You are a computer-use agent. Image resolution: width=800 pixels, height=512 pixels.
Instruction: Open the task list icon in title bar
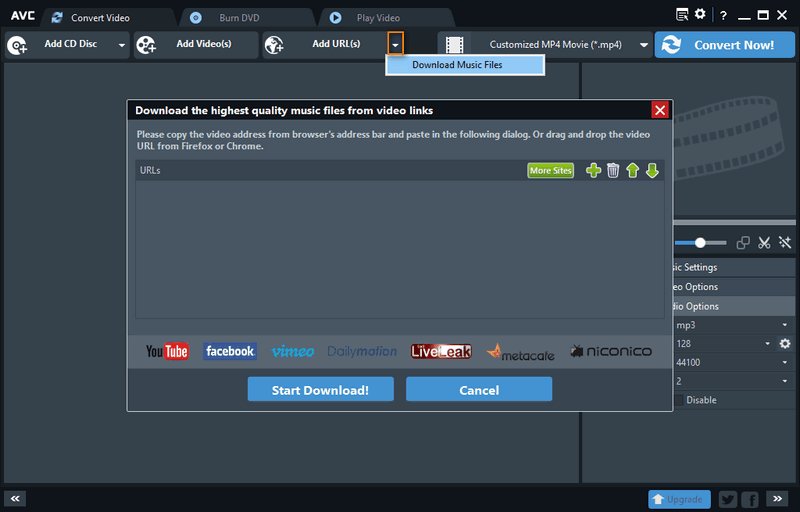click(682, 14)
